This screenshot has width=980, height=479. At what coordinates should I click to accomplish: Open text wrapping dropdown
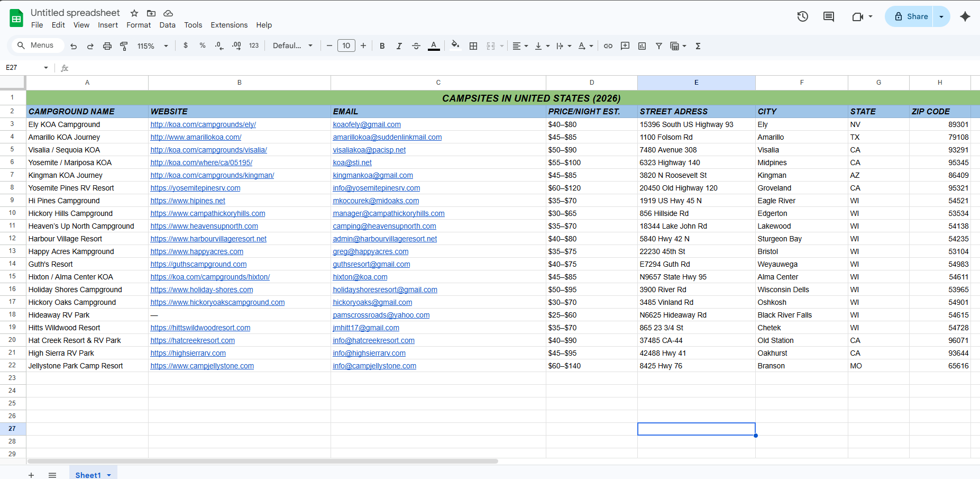tap(564, 46)
